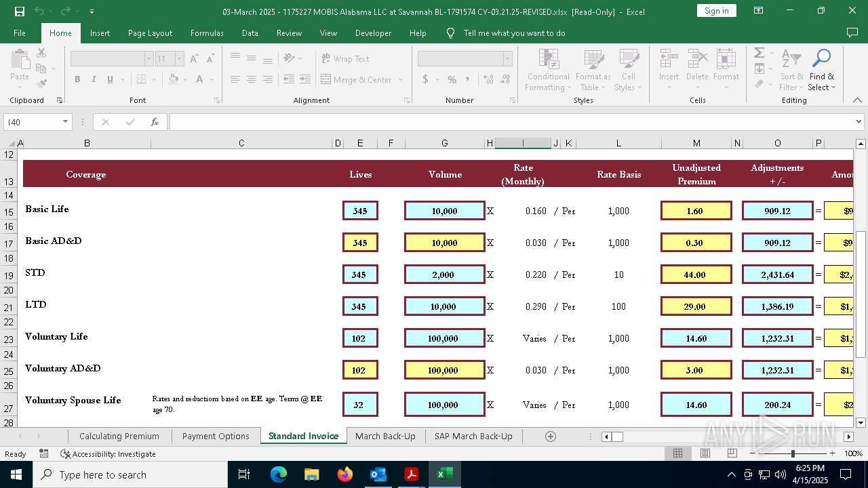Click the Align Right icon
The height and width of the screenshot is (488, 868).
coord(268,79)
